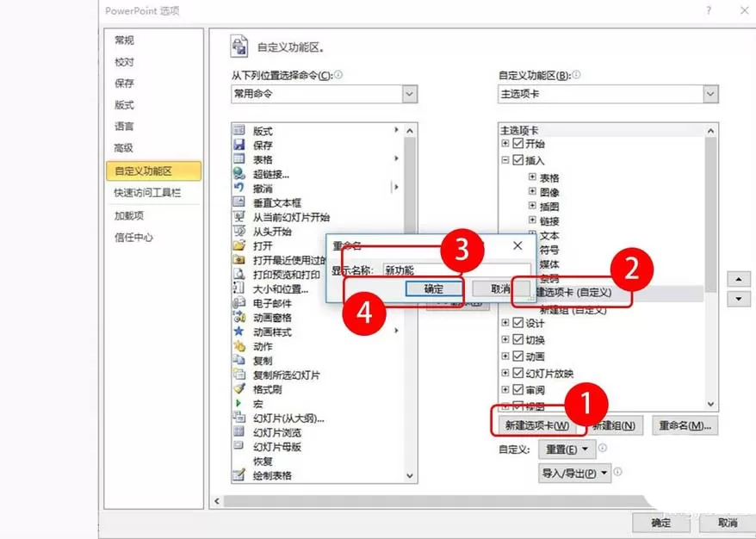Open the 常用命令 command source dropdown

point(410,94)
